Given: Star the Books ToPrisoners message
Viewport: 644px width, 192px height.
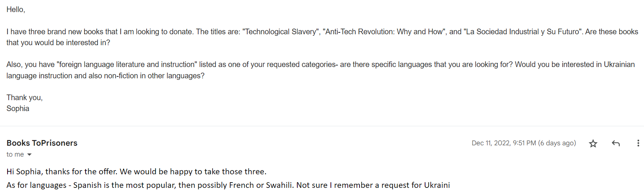Looking at the screenshot, I should [x=593, y=143].
